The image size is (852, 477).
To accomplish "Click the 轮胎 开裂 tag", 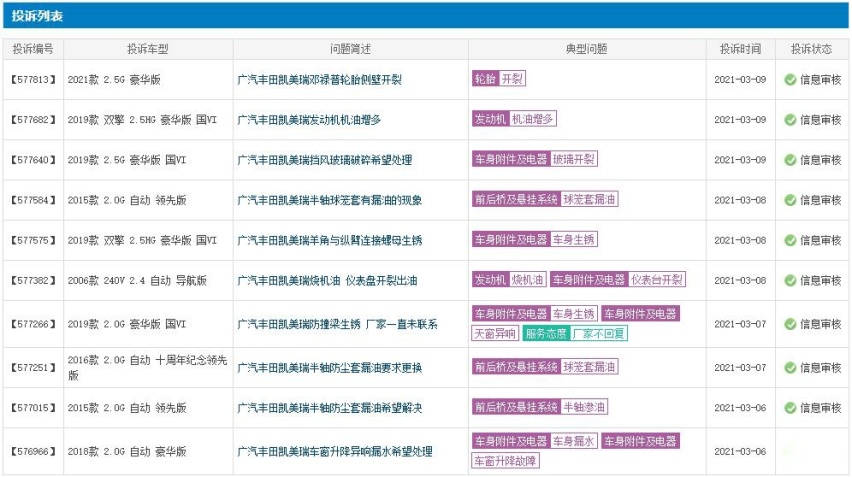I will click(499, 79).
